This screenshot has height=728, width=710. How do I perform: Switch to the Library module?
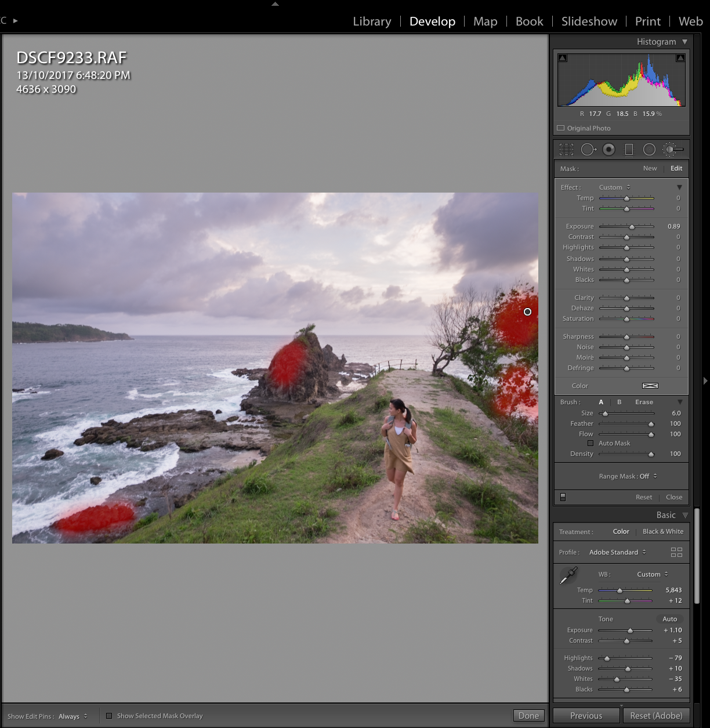[x=372, y=21]
